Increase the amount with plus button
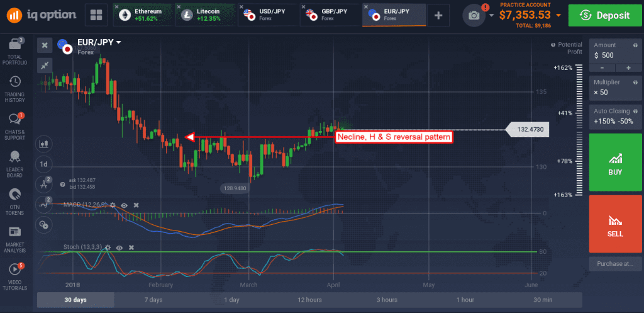The image size is (644, 313). coord(628,67)
